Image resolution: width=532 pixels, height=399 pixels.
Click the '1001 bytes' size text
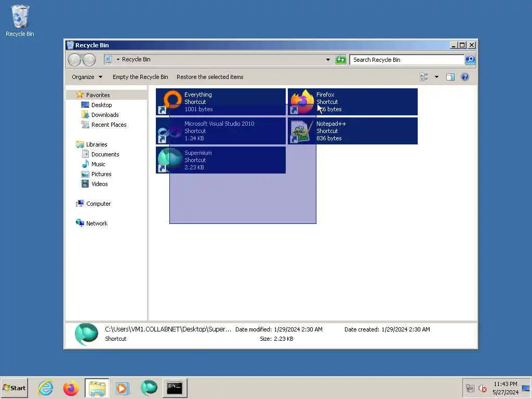click(198, 109)
